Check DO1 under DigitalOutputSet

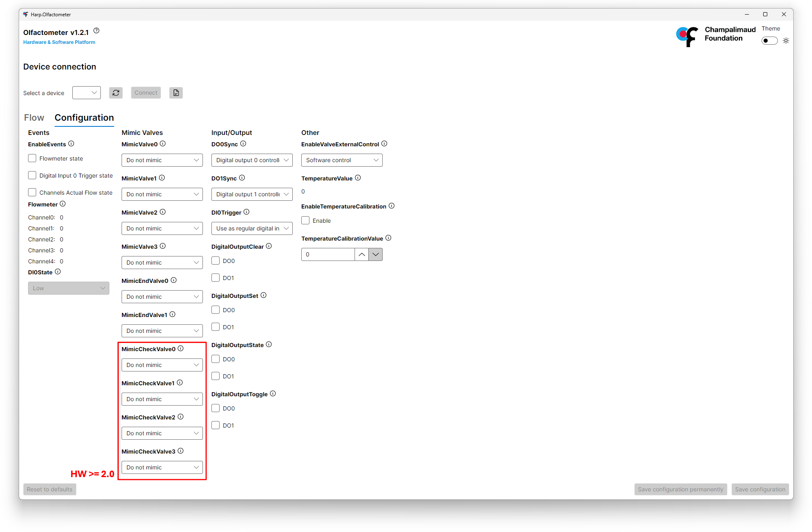click(216, 327)
